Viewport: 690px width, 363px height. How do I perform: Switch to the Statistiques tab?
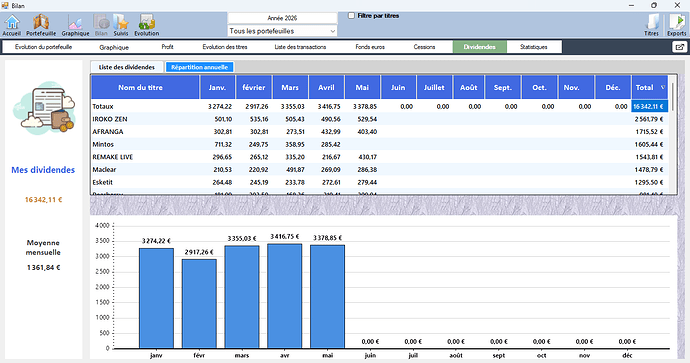point(534,47)
